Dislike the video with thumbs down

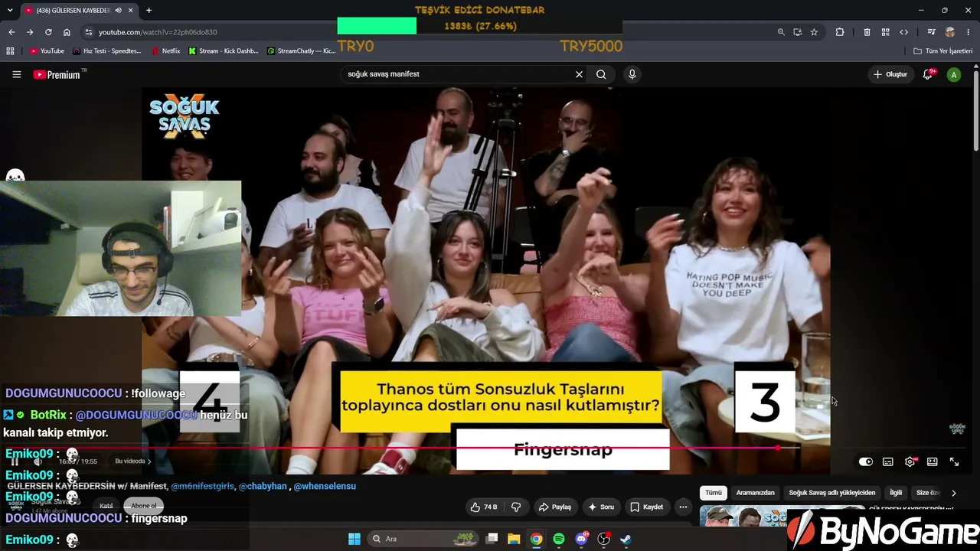coord(516,507)
